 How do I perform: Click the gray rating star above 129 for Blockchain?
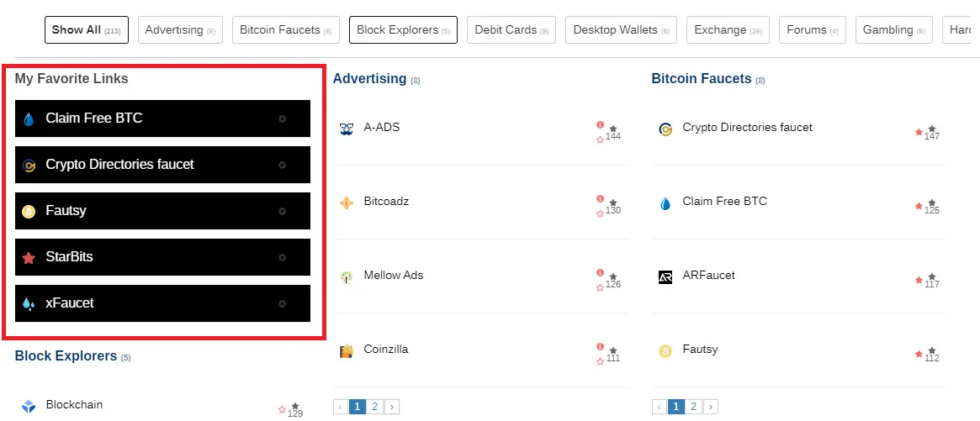point(295,406)
